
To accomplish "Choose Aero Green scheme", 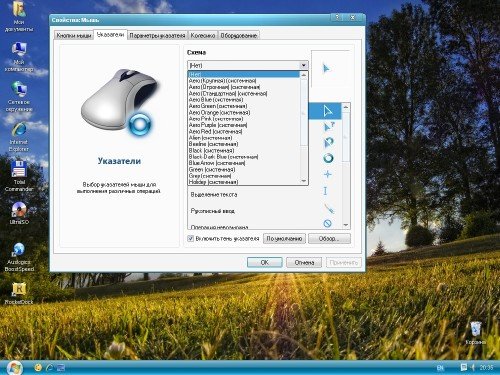I will click(244, 106).
